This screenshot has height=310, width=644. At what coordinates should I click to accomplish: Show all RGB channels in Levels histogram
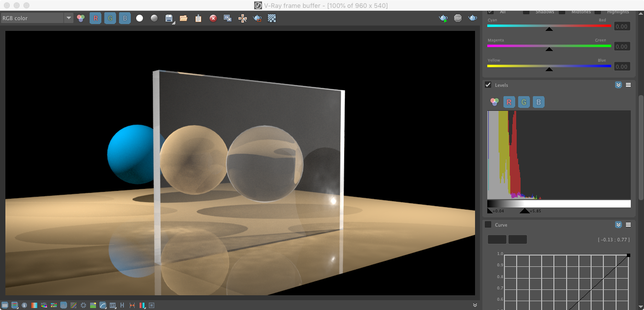coord(495,102)
